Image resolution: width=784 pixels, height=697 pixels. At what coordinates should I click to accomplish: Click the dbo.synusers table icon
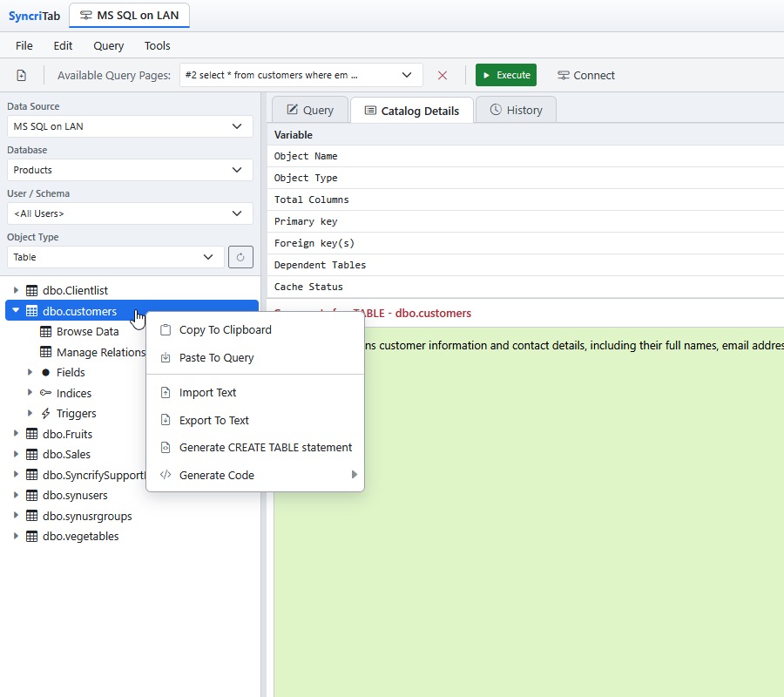pyautogui.click(x=31, y=496)
